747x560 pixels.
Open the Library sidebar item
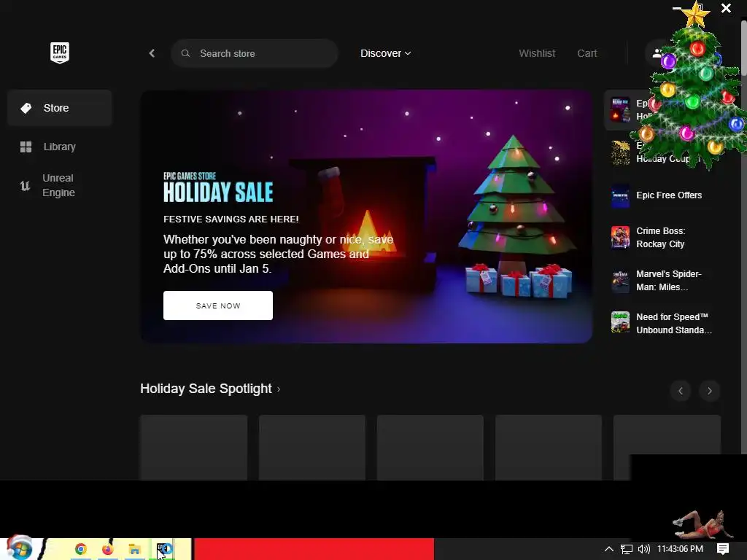click(x=60, y=147)
